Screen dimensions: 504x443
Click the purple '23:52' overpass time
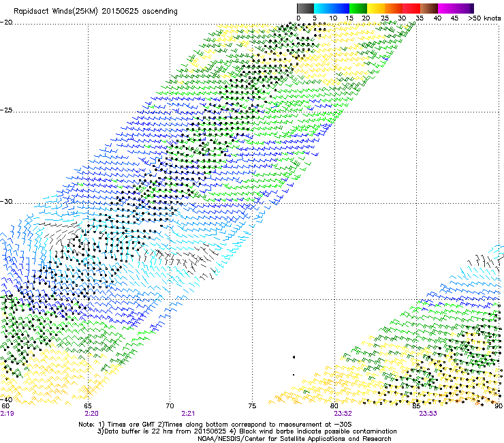tap(343, 414)
